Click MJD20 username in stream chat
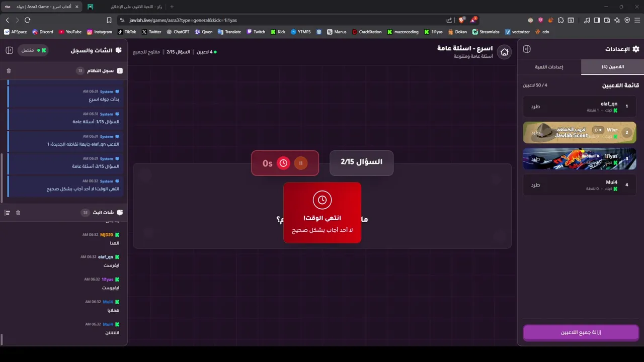This screenshot has width=644, height=362. (106, 235)
